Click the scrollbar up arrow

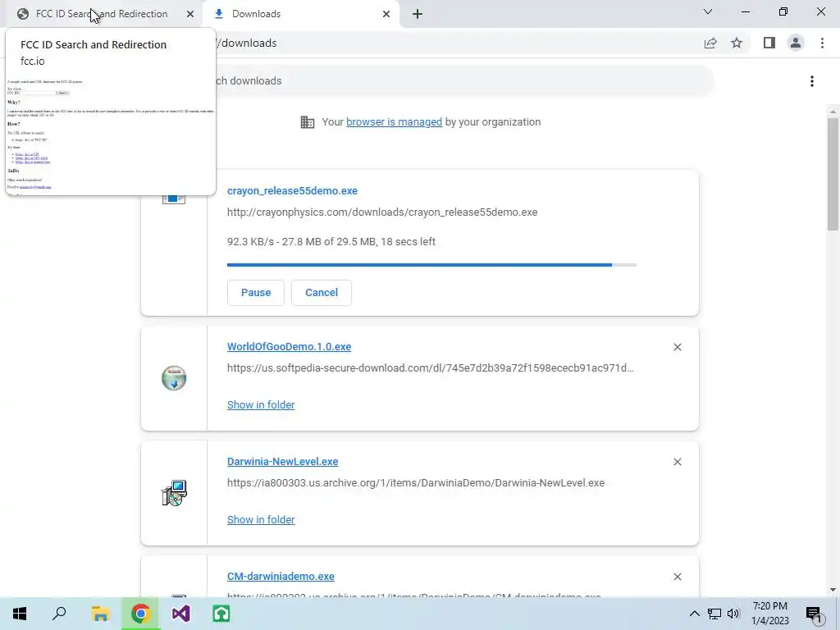click(x=833, y=112)
